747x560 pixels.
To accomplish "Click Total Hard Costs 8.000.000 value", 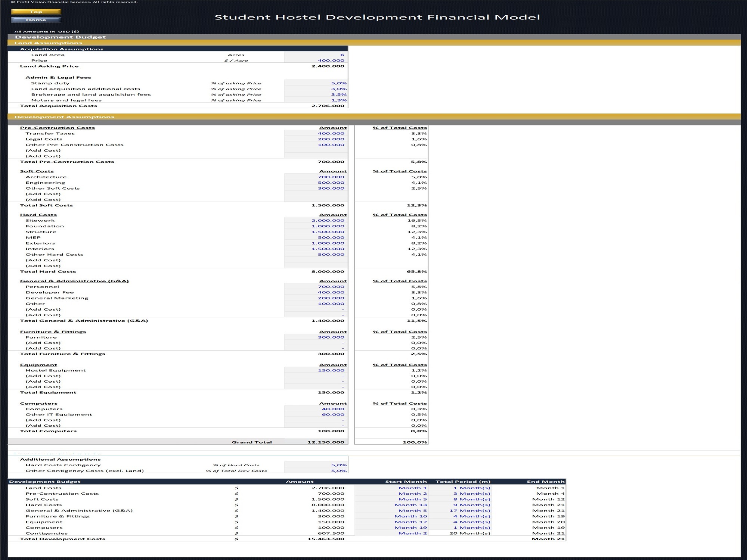I will tap(328, 271).
